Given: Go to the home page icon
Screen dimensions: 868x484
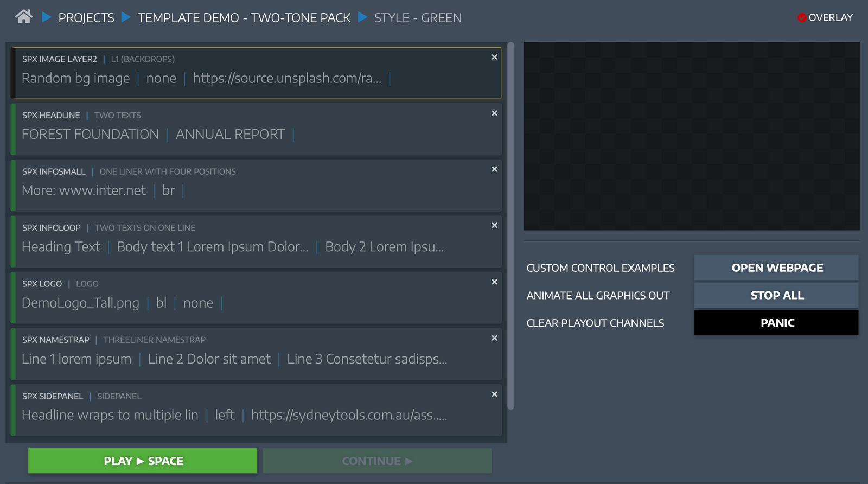Looking at the screenshot, I should [x=23, y=17].
